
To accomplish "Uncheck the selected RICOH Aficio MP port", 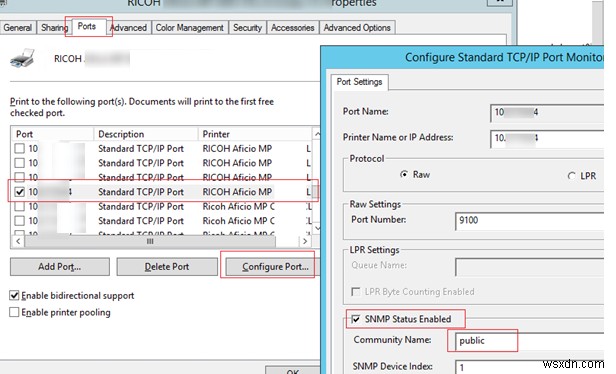I will [x=20, y=192].
